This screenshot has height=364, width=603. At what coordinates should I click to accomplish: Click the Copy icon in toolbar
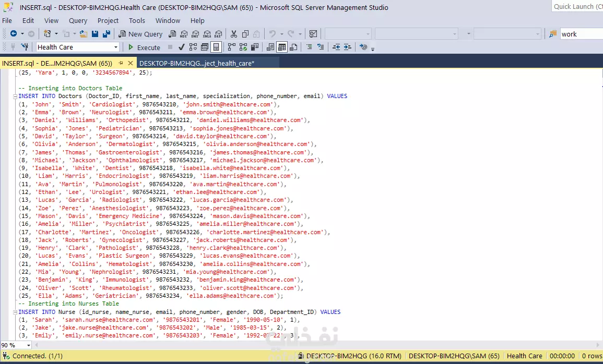coord(245,34)
